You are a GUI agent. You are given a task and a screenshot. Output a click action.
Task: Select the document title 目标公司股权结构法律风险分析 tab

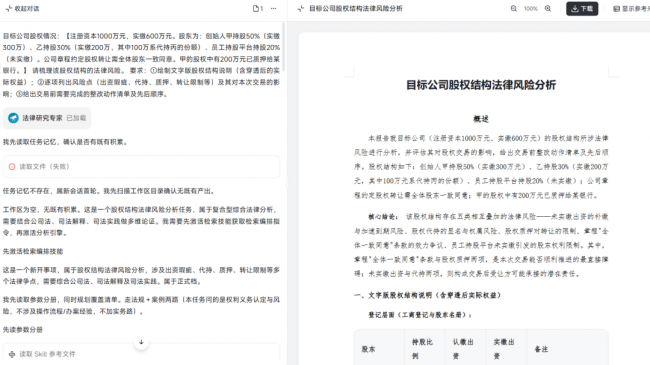point(356,8)
